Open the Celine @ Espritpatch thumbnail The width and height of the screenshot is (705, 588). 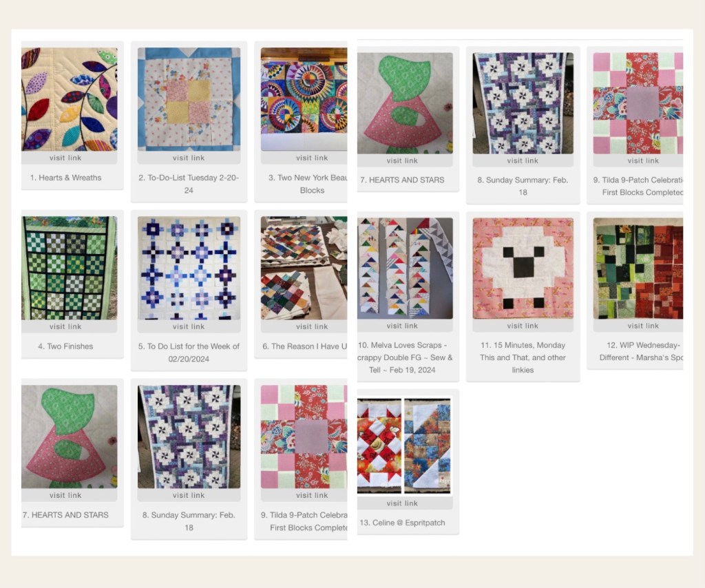pyautogui.click(x=404, y=445)
